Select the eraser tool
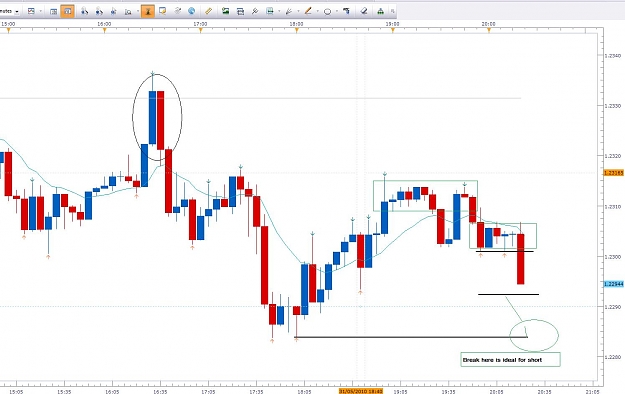Viewport: 625px width, 394px height. (x=364, y=11)
